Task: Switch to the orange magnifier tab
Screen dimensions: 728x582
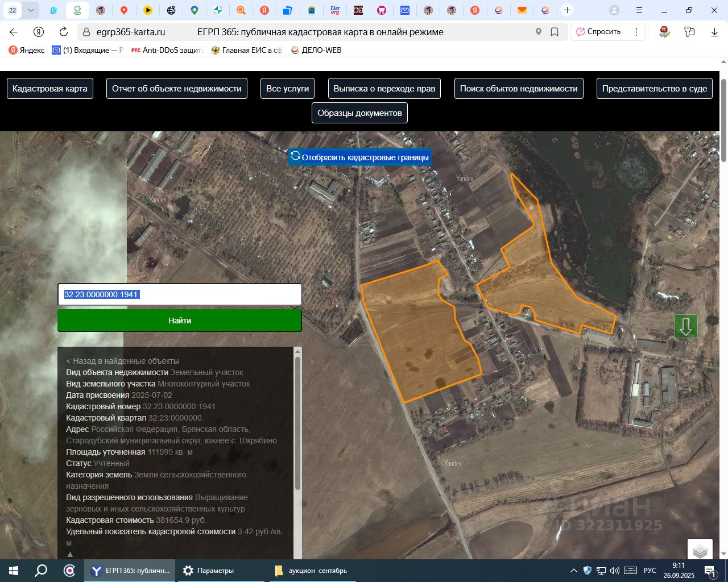Action: (x=241, y=10)
